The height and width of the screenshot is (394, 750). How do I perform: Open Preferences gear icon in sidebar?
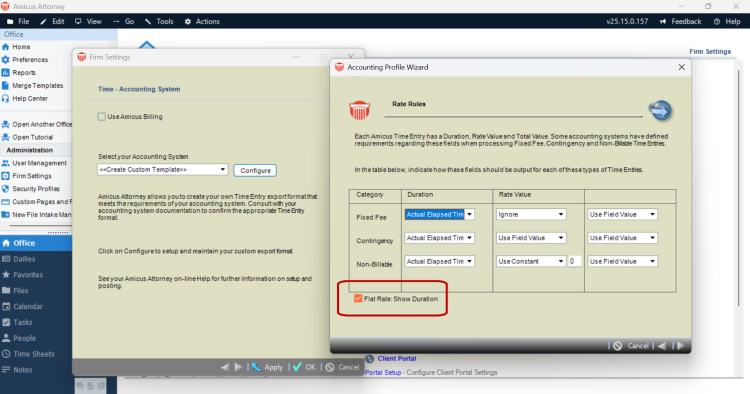(6, 60)
